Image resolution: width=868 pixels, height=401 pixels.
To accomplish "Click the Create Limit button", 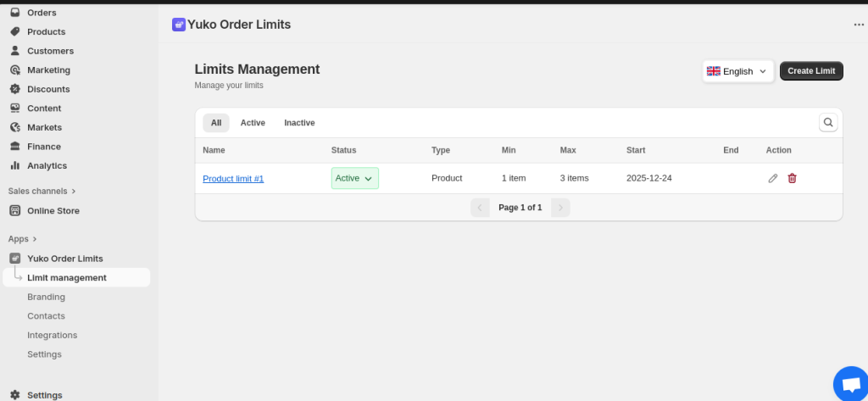I will click(x=811, y=71).
